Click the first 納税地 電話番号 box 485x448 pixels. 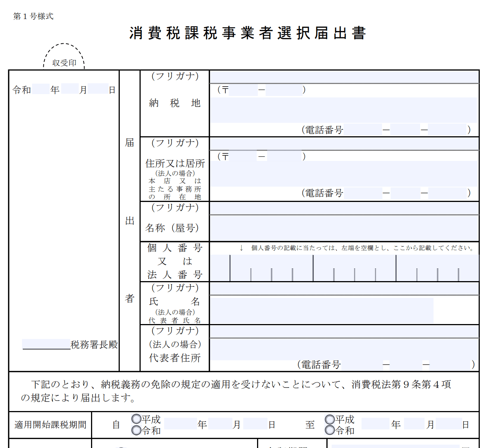363,130
